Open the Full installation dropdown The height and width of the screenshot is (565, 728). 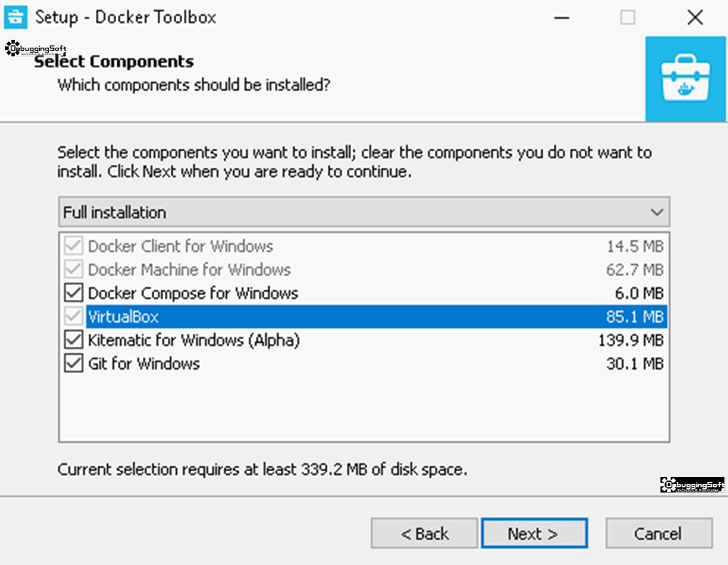tap(364, 212)
